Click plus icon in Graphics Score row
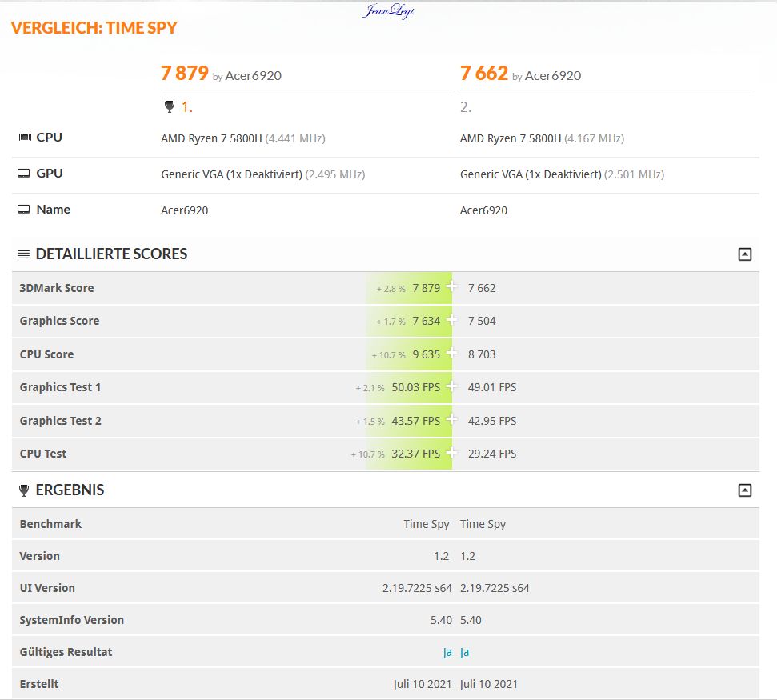The height and width of the screenshot is (700, 777). 451,319
